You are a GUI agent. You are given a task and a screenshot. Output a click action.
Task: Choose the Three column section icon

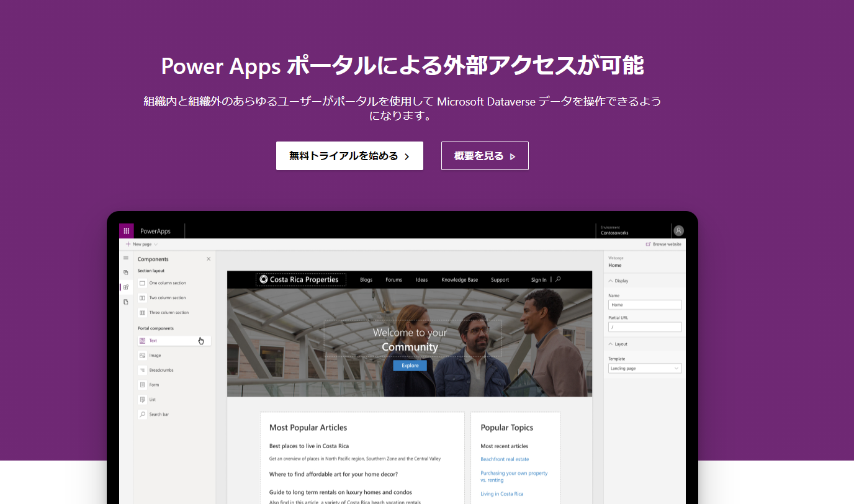pyautogui.click(x=142, y=313)
